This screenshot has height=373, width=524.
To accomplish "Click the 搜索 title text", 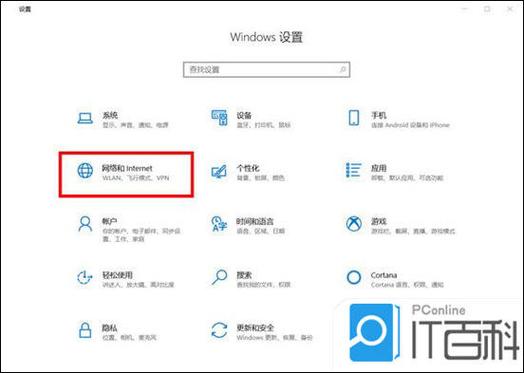I will pyautogui.click(x=244, y=275).
